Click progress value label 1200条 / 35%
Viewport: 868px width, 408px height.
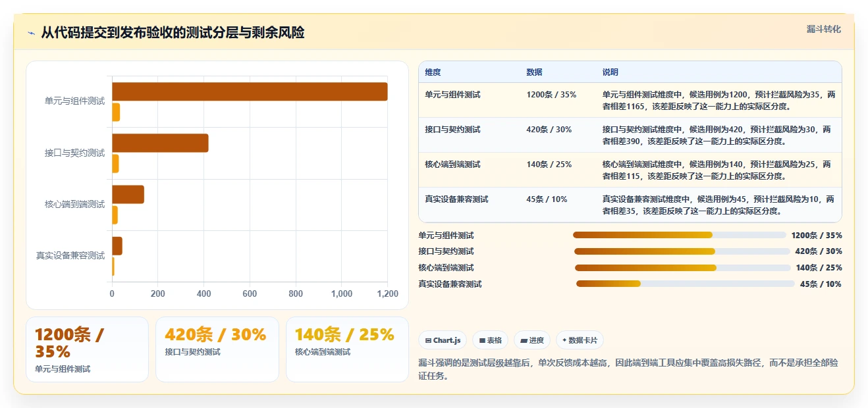tap(817, 235)
